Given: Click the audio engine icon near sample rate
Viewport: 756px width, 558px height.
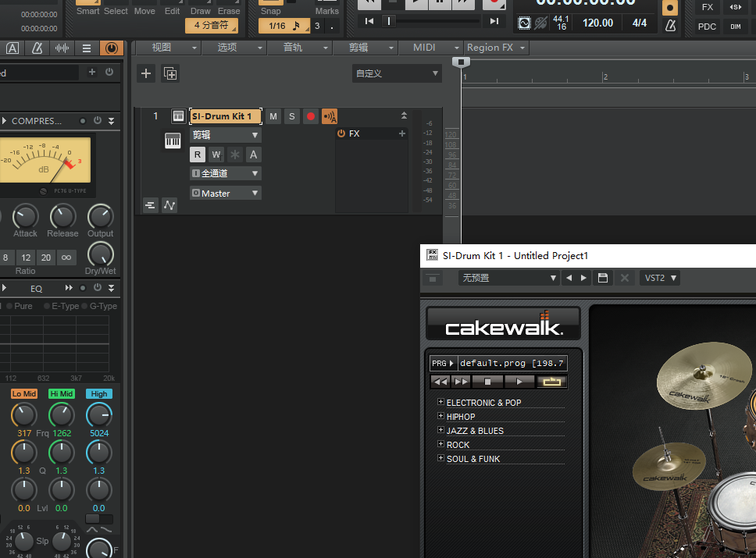Looking at the screenshot, I should tap(524, 23).
